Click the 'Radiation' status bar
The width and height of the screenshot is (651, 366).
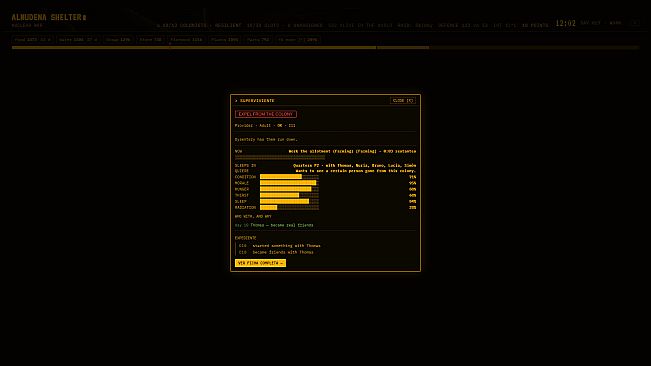click(x=289, y=207)
